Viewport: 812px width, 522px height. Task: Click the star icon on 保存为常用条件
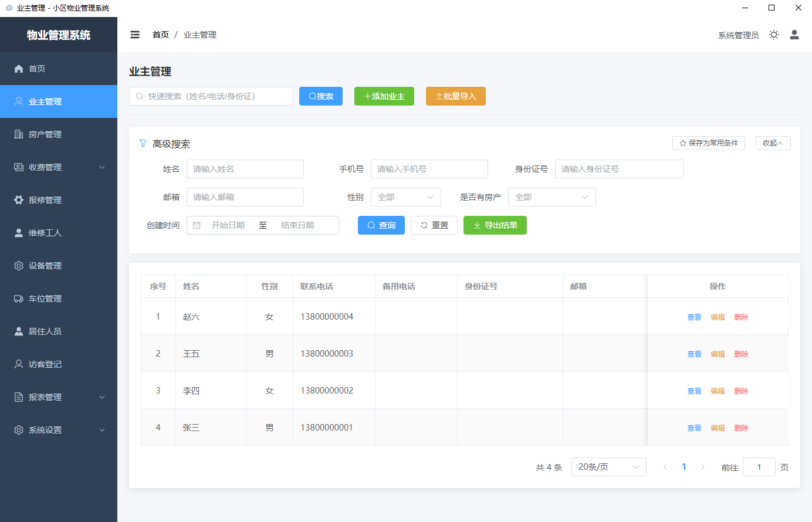pyautogui.click(x=683, y=143)
